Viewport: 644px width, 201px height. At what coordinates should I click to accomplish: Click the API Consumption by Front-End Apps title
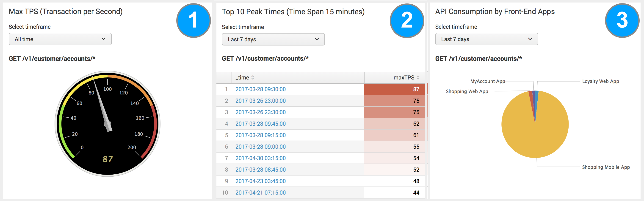click(495, 11)
